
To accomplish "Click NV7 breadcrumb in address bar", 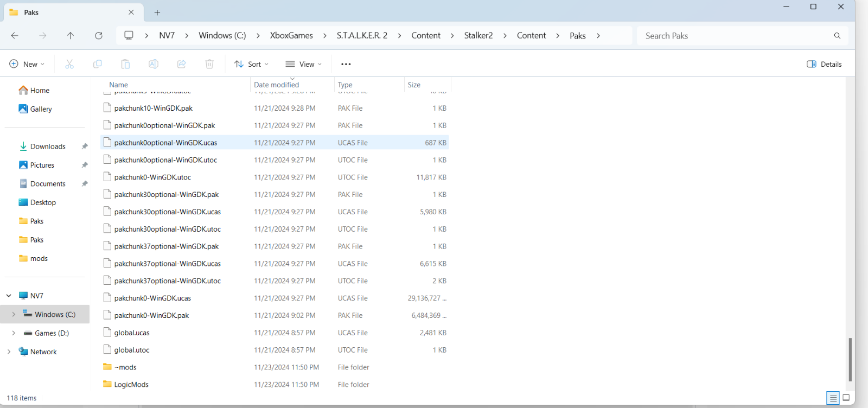I will coord(167,35).
